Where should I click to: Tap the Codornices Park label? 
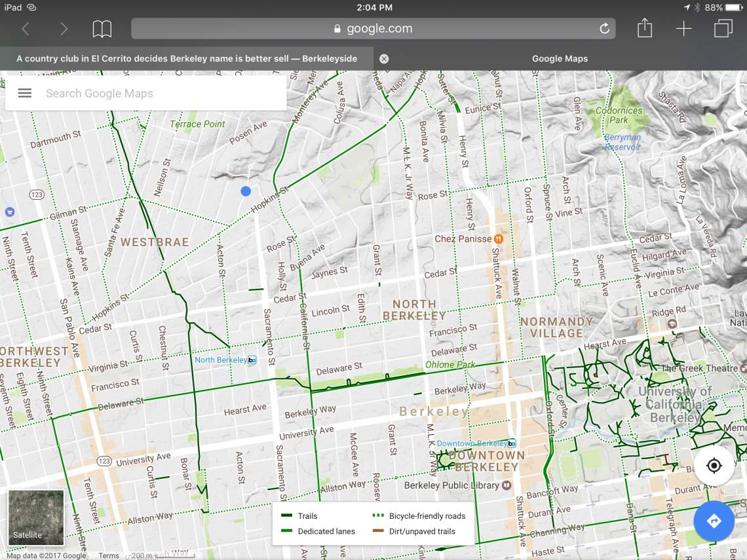coord(619,115)
